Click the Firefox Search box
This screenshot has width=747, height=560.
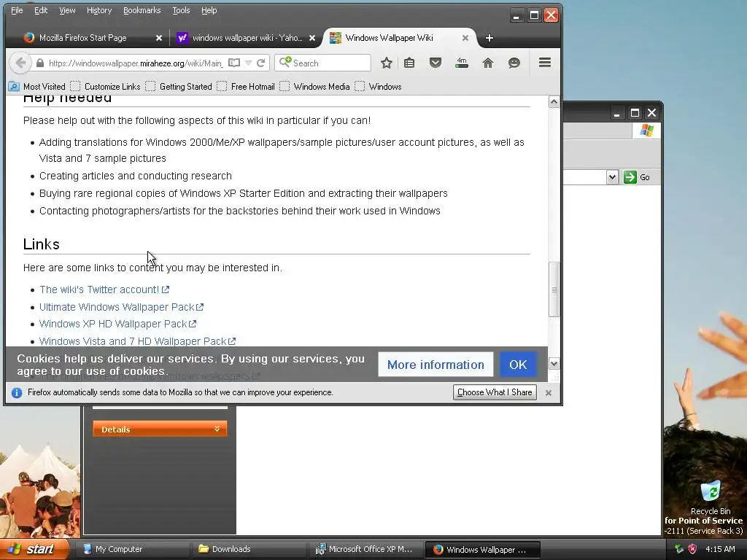(x=322, y=63)
